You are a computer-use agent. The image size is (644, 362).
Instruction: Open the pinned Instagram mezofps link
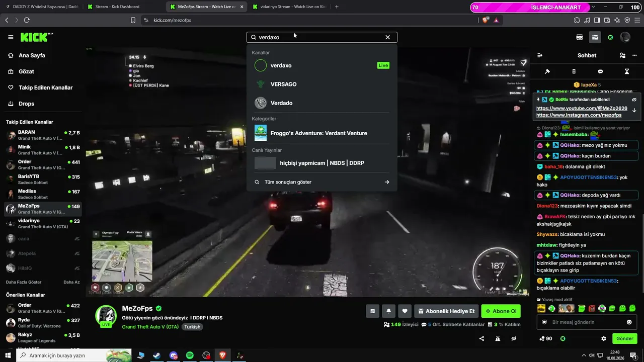point(579,115)
